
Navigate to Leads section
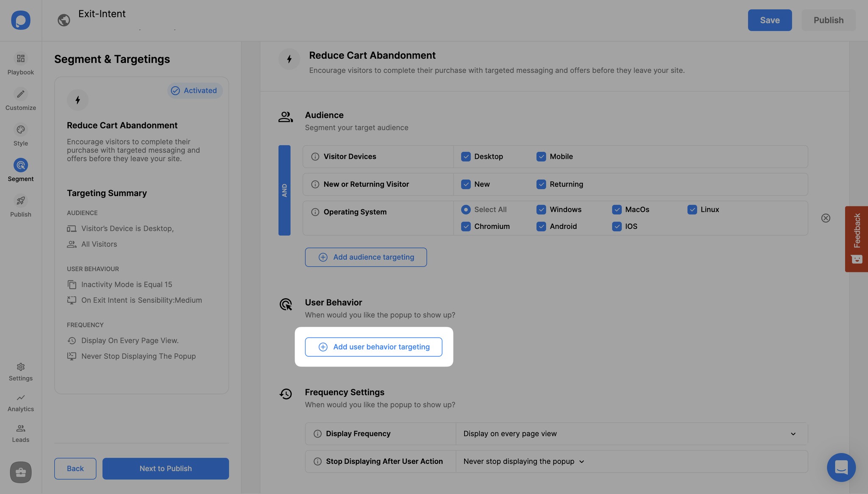(21, 434)
